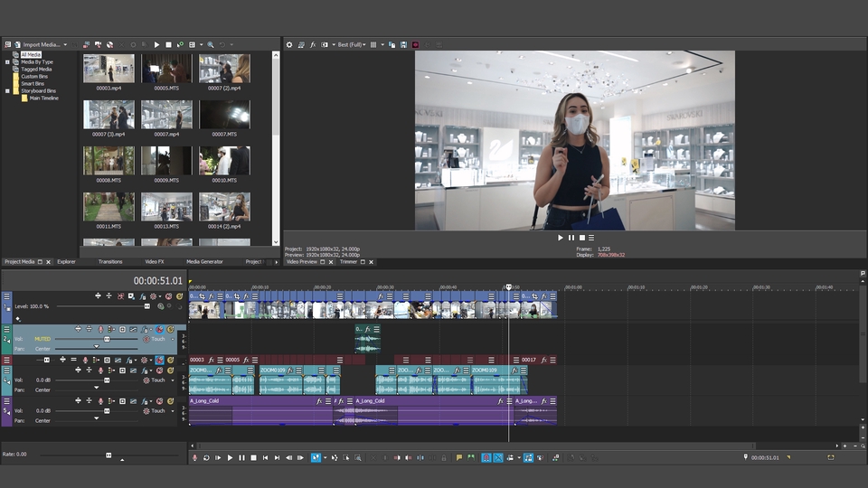This screenshot has width=868, height=488.
Task: Select Main Timeline bin
Action: pyautogui.click(x=43, y=98)
